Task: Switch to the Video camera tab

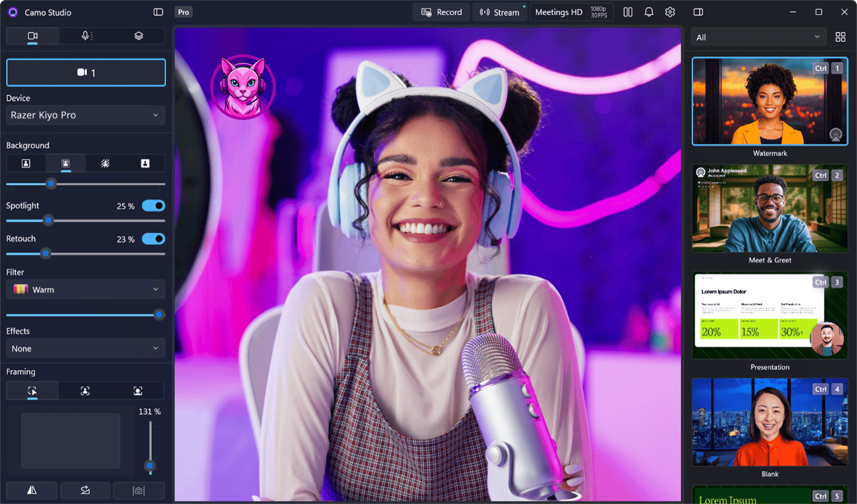Action: pyautogui.click(x=32, y=36)
